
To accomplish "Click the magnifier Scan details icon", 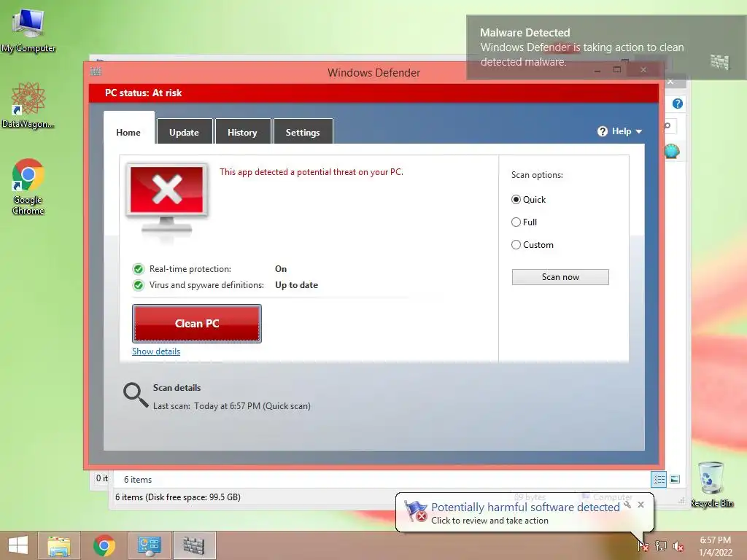I will click(136, 395).
